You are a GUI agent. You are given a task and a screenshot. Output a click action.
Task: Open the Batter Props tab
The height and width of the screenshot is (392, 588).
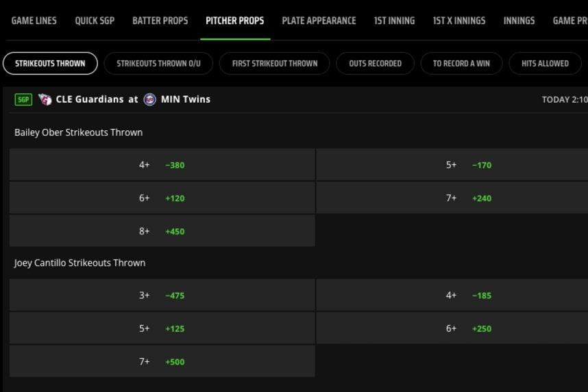[160, 21]
